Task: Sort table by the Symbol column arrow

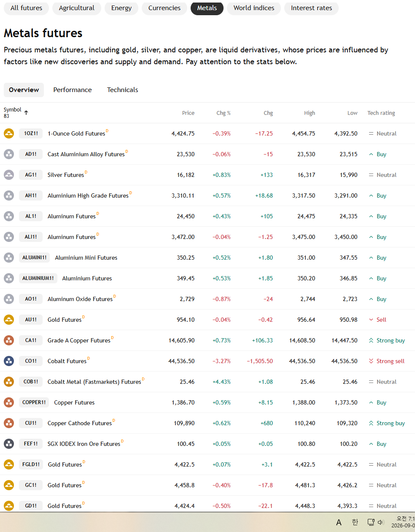Action: tap(26, 113)
